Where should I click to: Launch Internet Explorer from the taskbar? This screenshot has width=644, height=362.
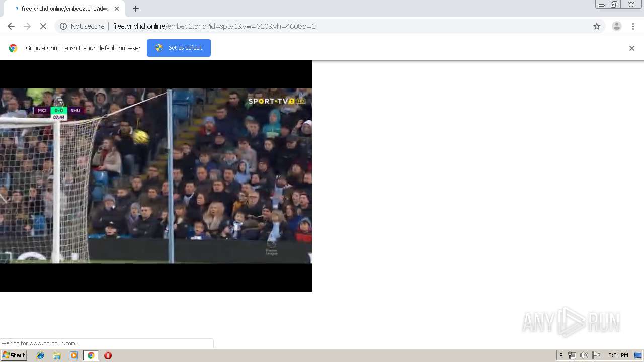(40, 355)
